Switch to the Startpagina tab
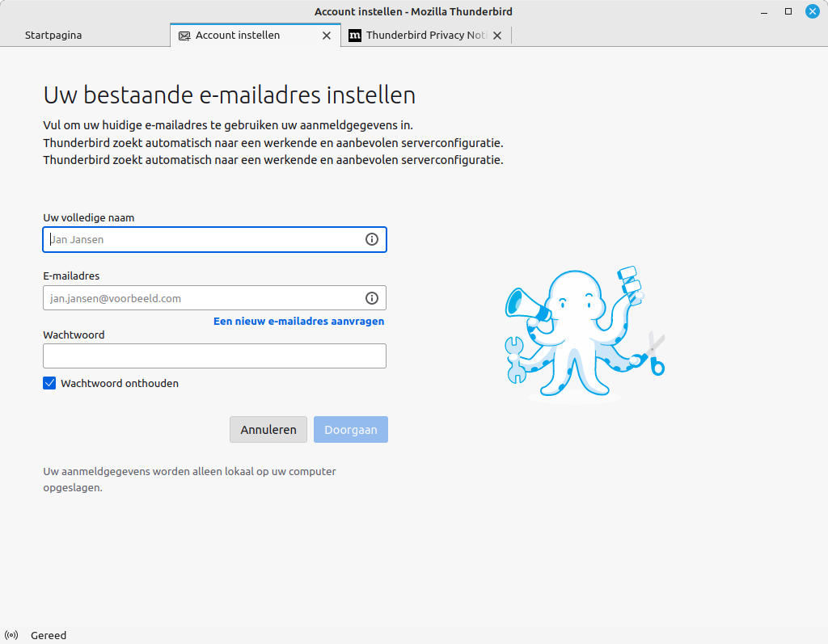Viewport: 828px width, 644px height. (53, 35)
